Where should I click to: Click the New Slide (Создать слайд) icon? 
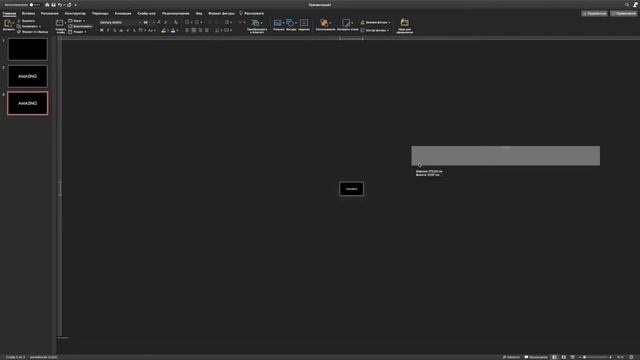pos(60,23)
